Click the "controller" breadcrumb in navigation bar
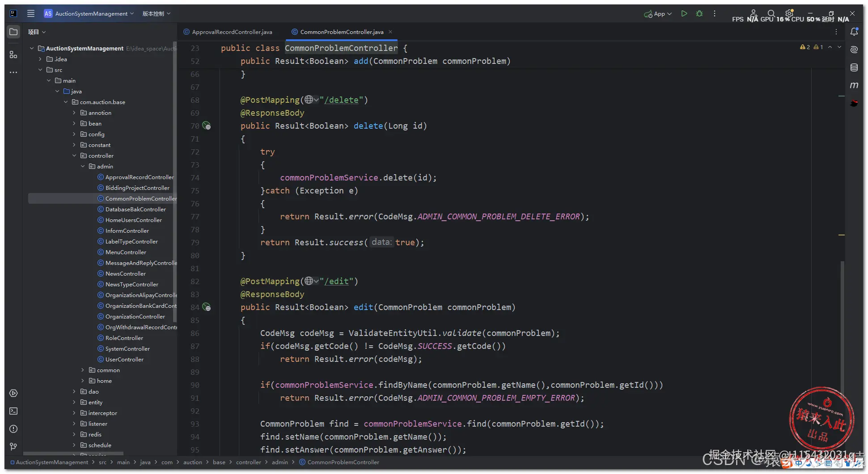Viewport: 868px width, 474px height. (x=248, y=462)
